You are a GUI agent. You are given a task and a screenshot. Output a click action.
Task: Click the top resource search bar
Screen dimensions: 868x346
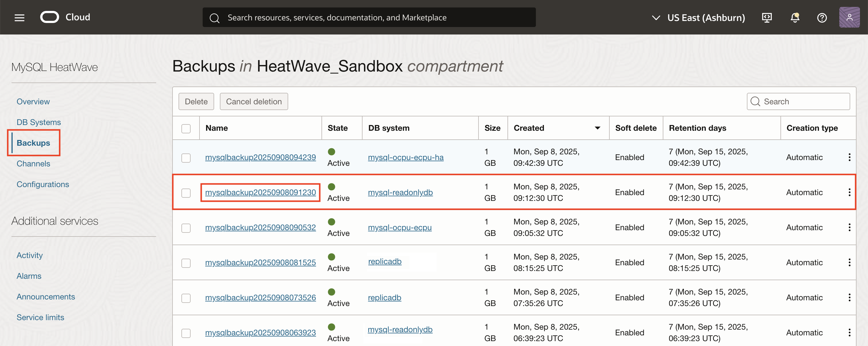point(369,18)
